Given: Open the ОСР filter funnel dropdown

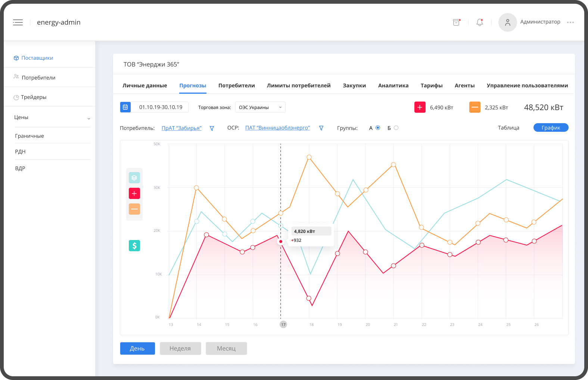Looking at the screenshot, I should point(321,128).
